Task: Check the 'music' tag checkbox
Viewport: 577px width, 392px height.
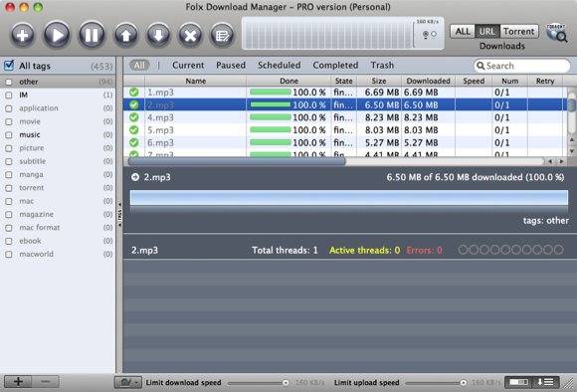Action: coord(9,134)
